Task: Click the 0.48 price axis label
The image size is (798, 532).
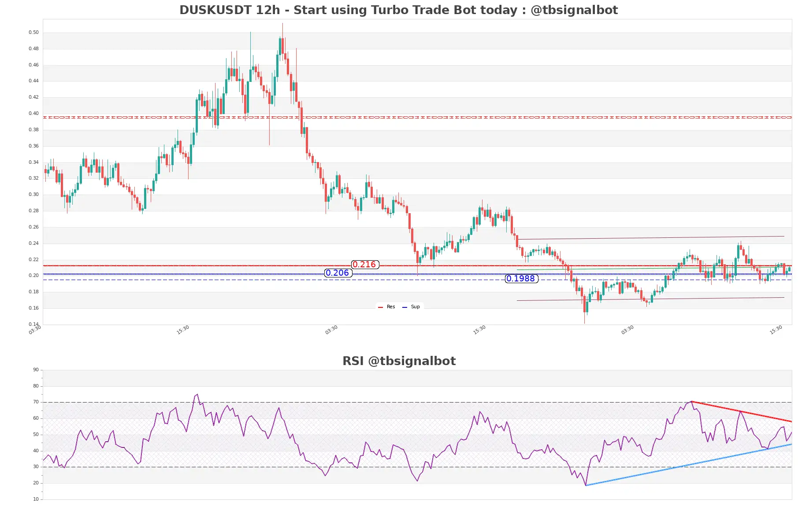Action: (x=33, y=49)
